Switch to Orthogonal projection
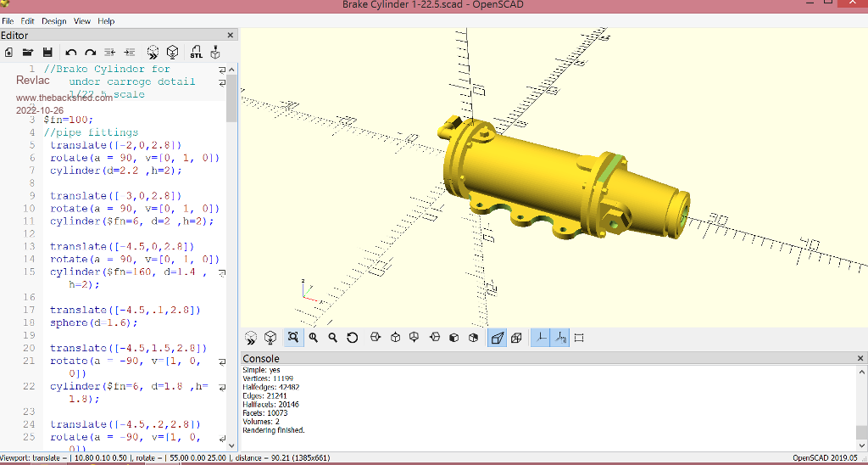This screenshot has width=868, height=465. (516, 338)
